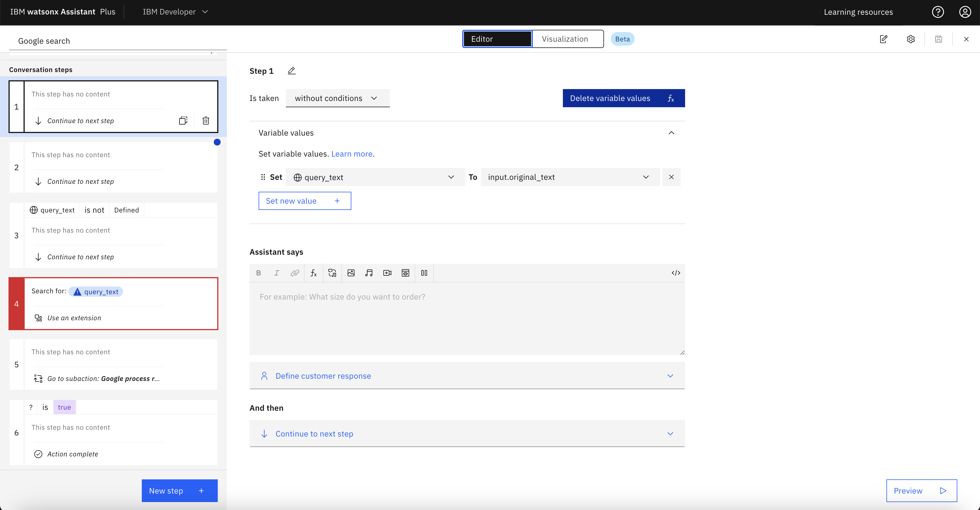The image size is (980, 510).
Task: Expand Define customer response
Action: click(x=467, y=376)
